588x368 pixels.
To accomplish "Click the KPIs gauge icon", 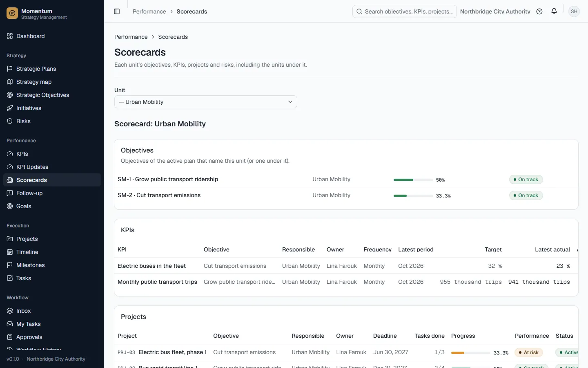I will [x=10, y=154].
